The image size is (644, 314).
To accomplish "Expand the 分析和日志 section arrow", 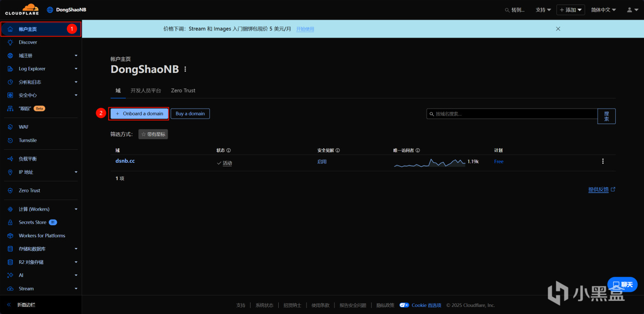I will pyautogui.click(x=76, y=82).
